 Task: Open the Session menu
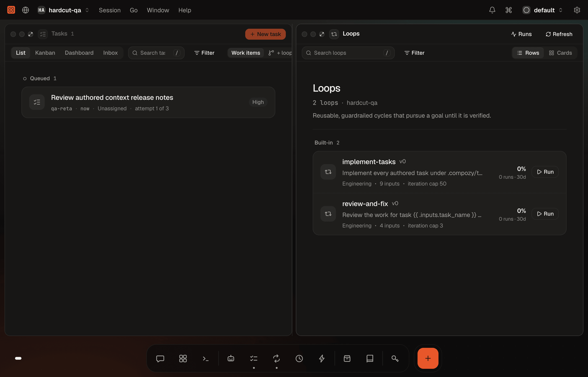pyautogui.click(x=110, y=10)
